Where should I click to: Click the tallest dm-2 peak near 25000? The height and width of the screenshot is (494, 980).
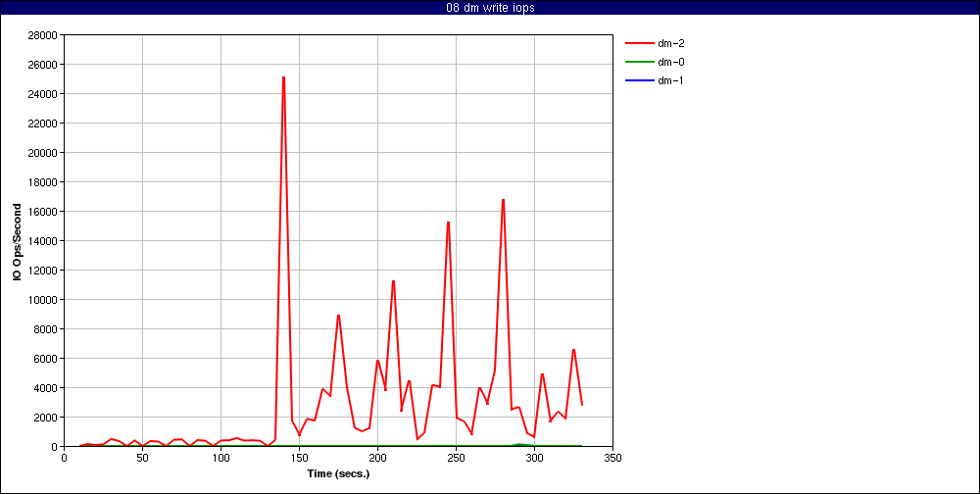284,77
